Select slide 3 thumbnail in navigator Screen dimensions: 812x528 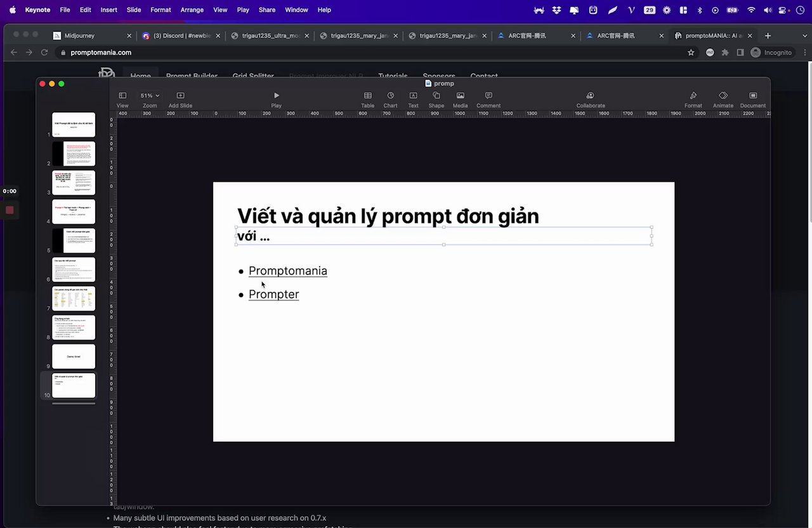click(x=74, y=183)
